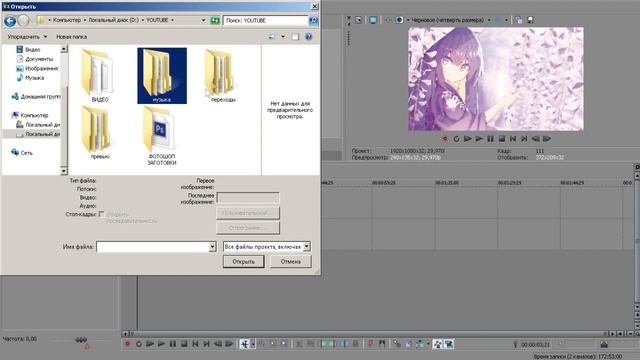Viewport: 640px width, 360px height.
Task: Select the переходы folder
Action: tap(223, 76)
